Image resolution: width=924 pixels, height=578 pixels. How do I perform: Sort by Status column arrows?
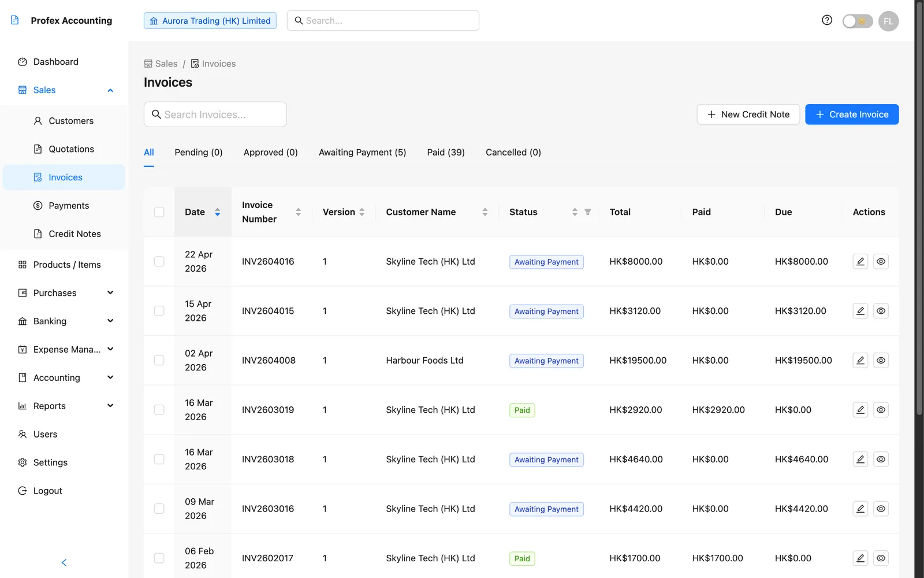click(x=575, y=212)
